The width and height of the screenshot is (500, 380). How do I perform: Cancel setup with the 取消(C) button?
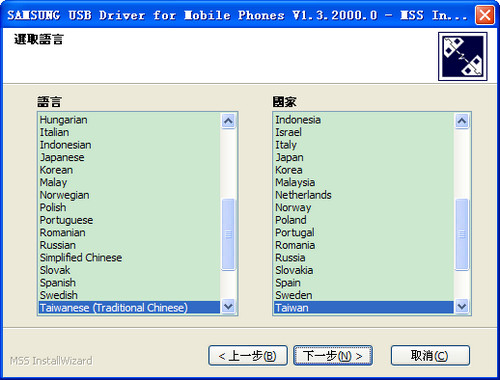[430, 356]
